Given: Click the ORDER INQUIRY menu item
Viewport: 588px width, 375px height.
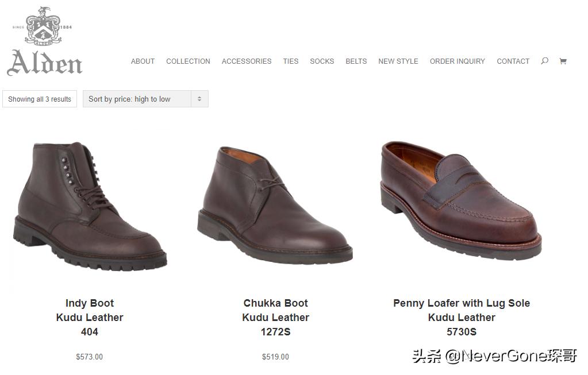Looking at the screenshot, I should click(458, 61).
